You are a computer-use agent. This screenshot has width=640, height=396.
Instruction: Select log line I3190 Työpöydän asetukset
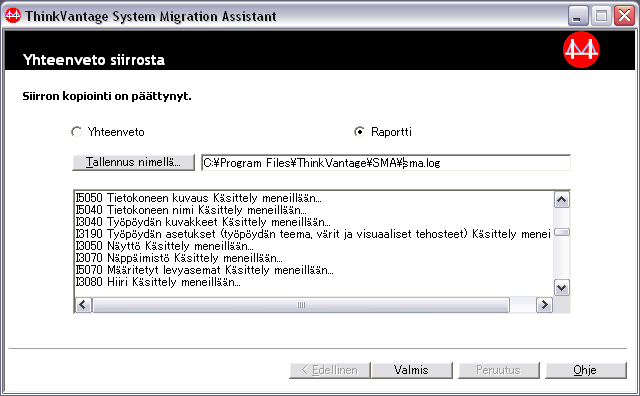313,234
